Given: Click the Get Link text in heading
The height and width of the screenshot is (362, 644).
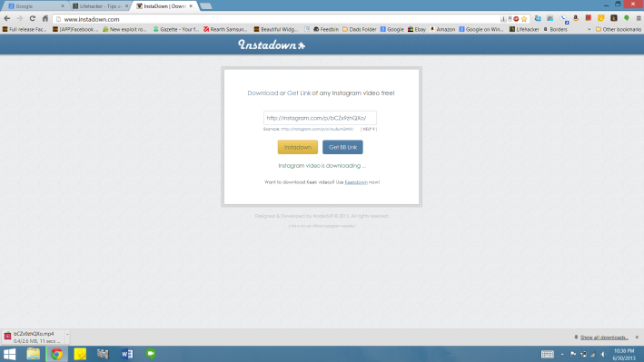Looking at the screenshot, I should [299, 93].
